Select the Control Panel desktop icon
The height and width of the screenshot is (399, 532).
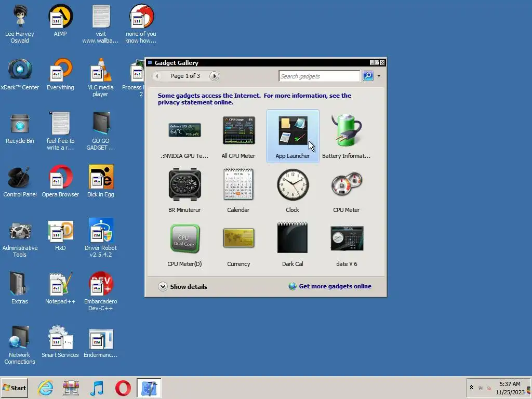click(x=20, y=182)
